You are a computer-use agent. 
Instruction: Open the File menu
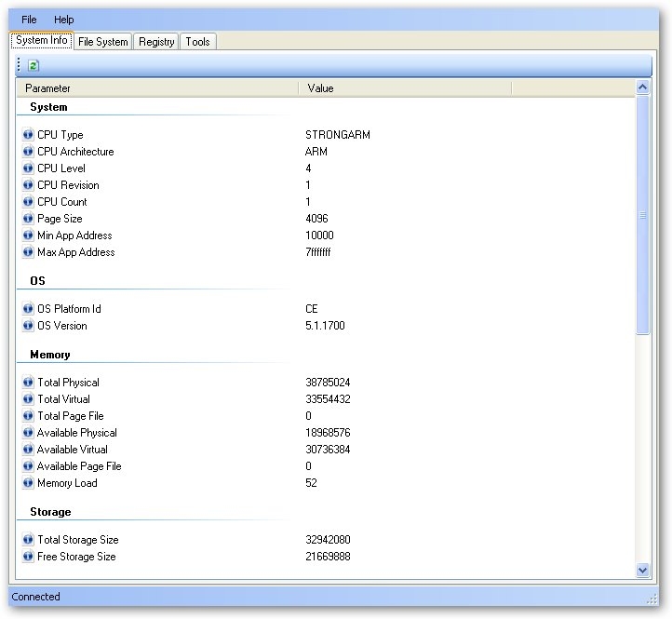tap(29, 20)
